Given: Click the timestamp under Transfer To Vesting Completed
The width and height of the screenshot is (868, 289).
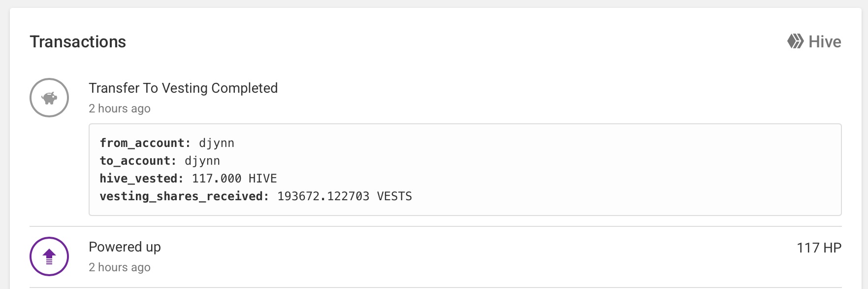Looking at the screenshot, I should coord(120,108).
